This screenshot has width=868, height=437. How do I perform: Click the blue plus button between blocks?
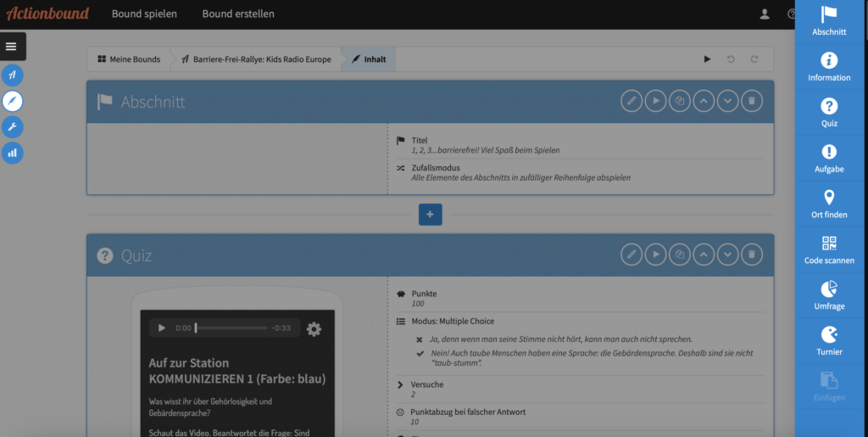(x=430, y=215)
